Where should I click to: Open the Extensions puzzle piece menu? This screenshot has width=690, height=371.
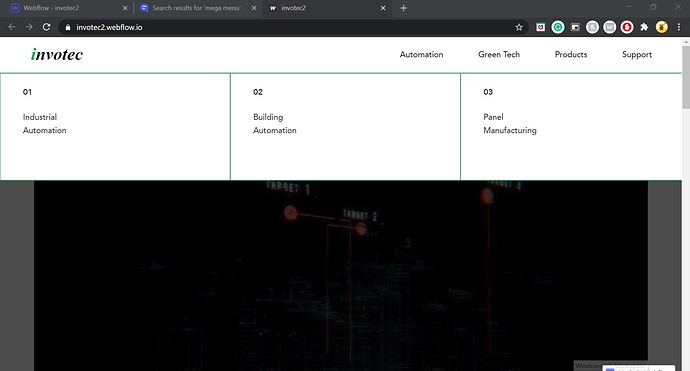(x=644, y=27)
